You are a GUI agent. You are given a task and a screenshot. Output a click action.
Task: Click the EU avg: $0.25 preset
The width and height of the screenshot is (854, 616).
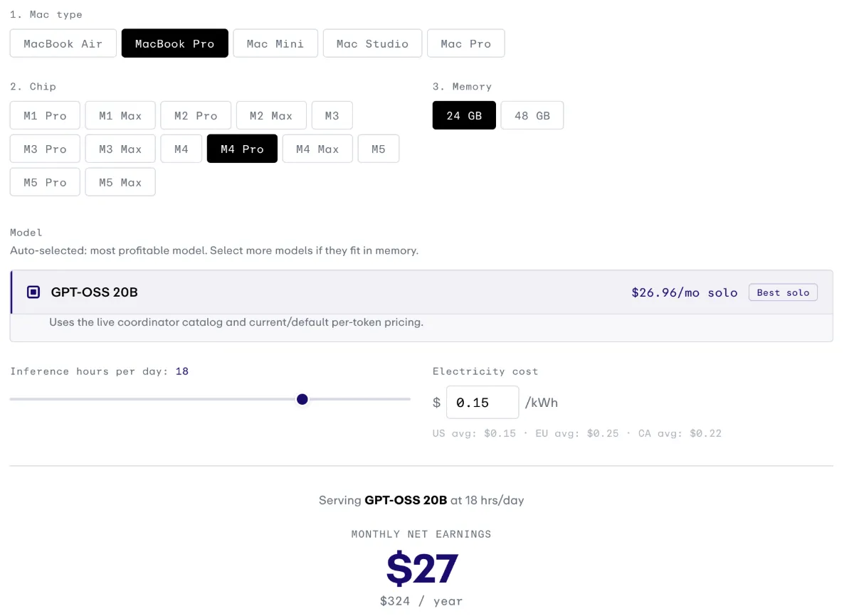tap(577, 433)
